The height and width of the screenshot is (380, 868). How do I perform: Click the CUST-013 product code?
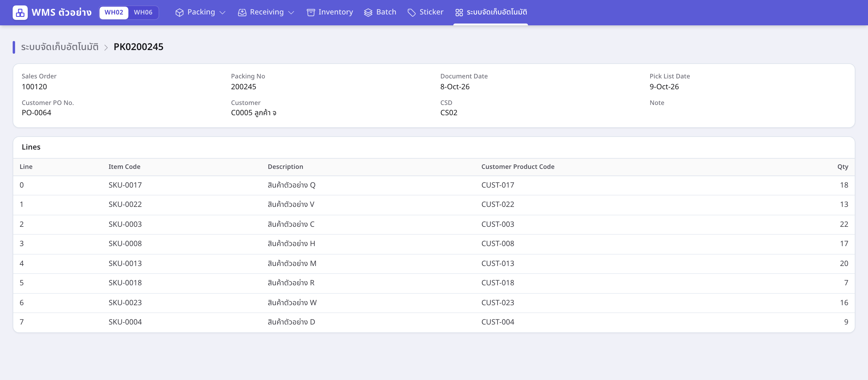(x=498, y=263)
